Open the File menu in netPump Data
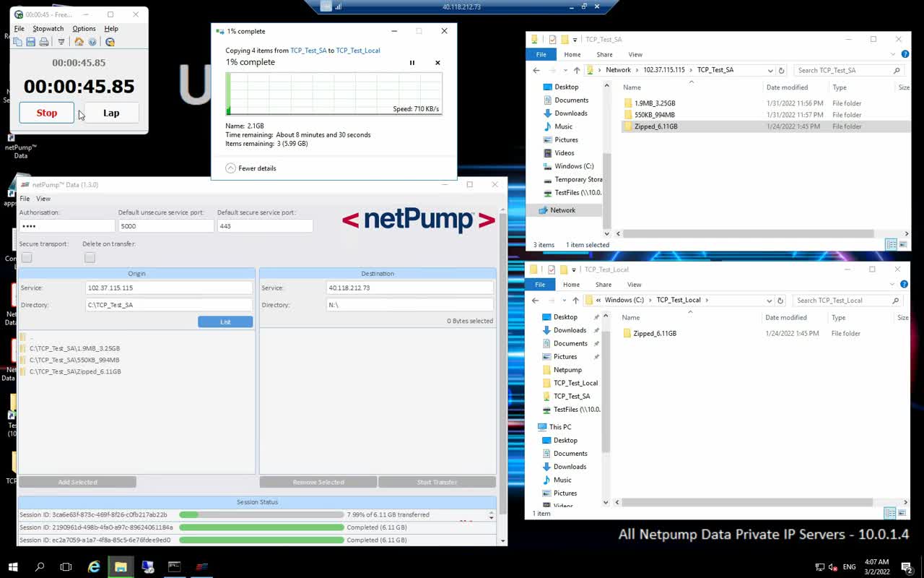Viewport: 924px width, 578px height. coord(25,199)
